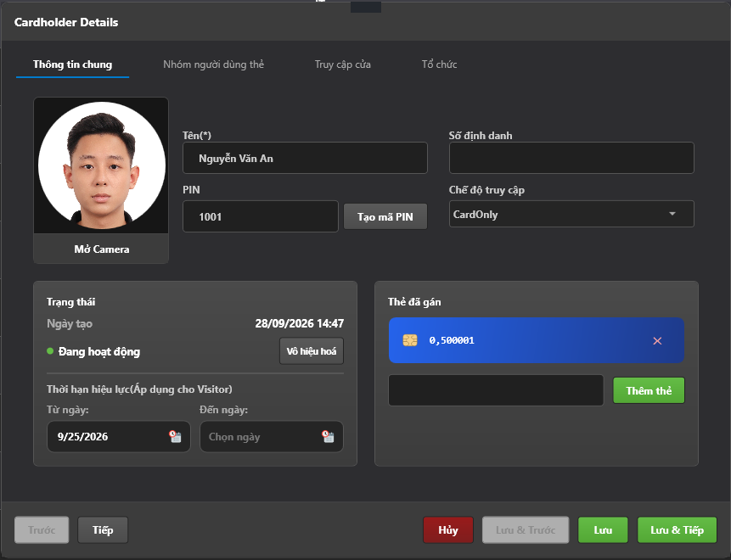Expand the Chế độ truy cập dropdown arrow
This screenshot has height=560, width=731.
click(672, 214)
